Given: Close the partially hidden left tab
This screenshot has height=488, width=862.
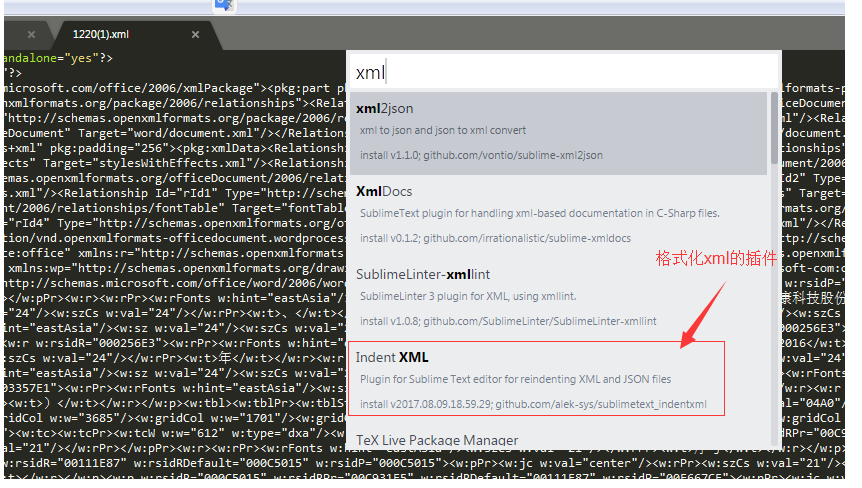Looking at the screenshot, I should 31,35.
